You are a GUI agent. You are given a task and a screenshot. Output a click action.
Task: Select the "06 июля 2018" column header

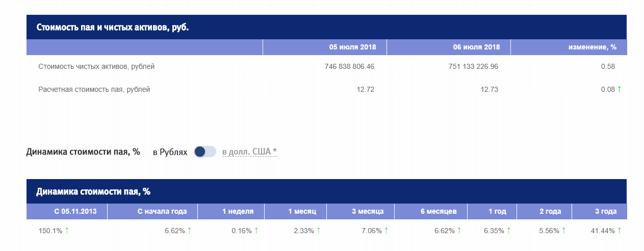pyautogui.click(x=476, y=47)
